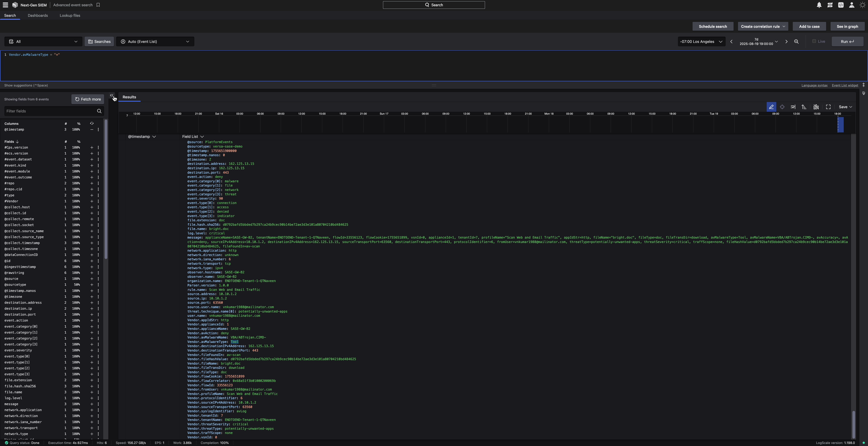Click the Fetch more button for fields
This screenshot has width=868, height=446.
(x=88, y=99)
